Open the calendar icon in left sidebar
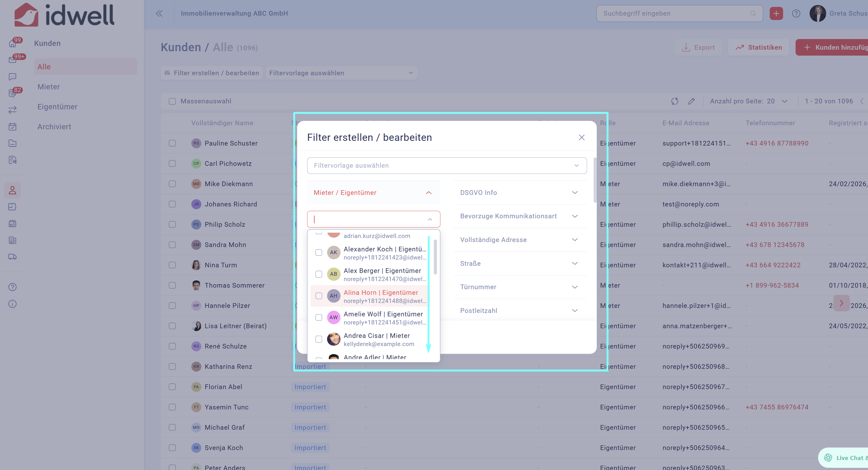Screen dimensions: 868x470 click(x=12, y=127)
